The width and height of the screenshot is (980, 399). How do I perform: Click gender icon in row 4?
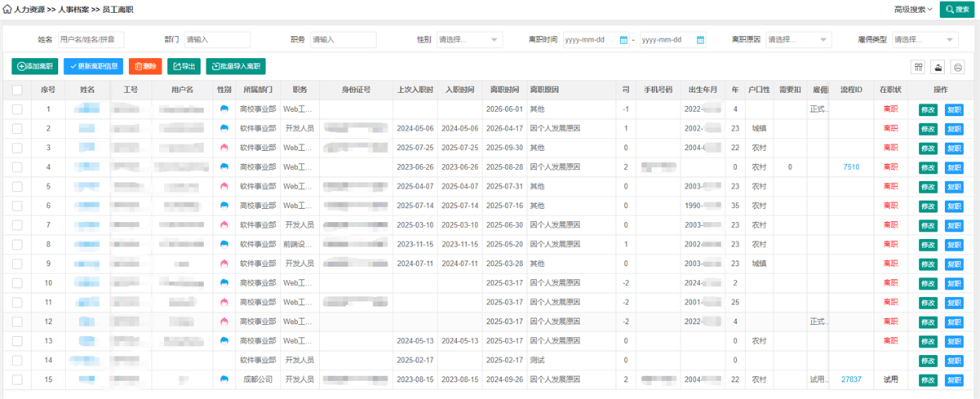pos(223,167)
